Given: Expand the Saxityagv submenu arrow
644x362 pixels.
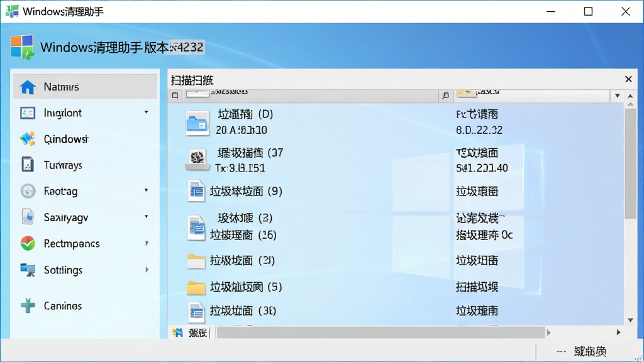Looking at the screenshot, I should pyautogui.click(x=146, y=217).
